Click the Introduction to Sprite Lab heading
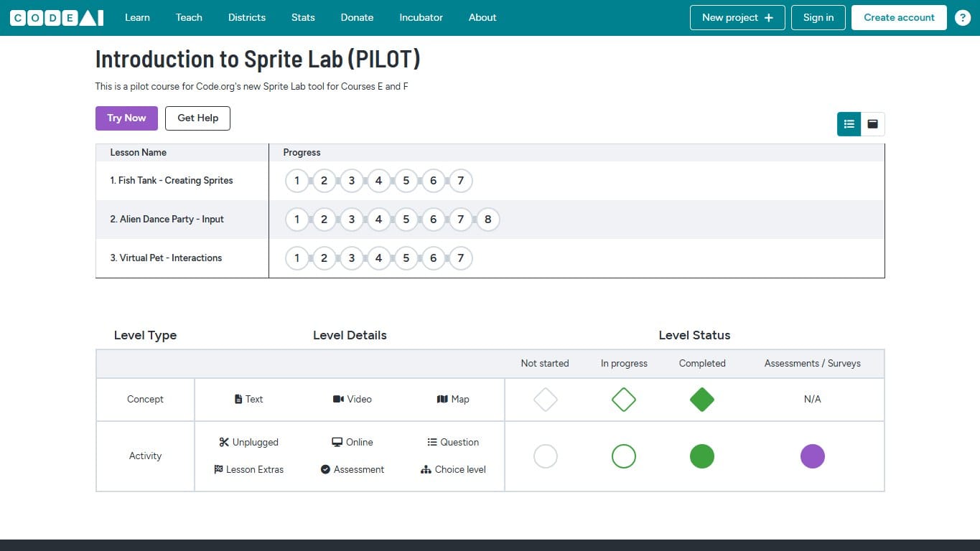The height and width of the screenshot is (551, 980). click(258, 59)
